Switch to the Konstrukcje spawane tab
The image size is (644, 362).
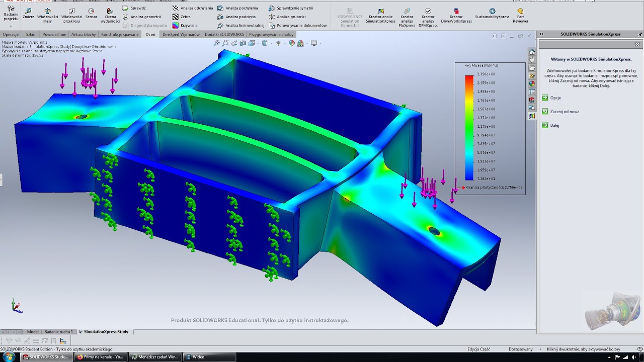pos(120,34)
